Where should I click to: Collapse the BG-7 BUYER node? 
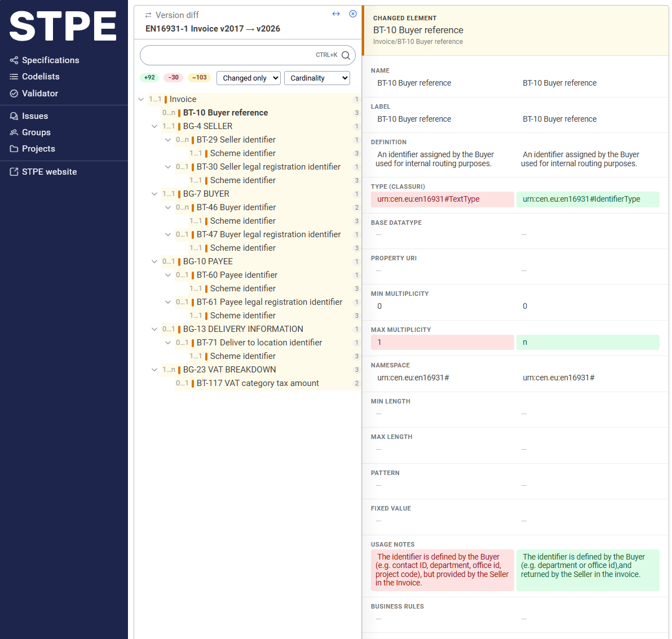coord(154,194)
